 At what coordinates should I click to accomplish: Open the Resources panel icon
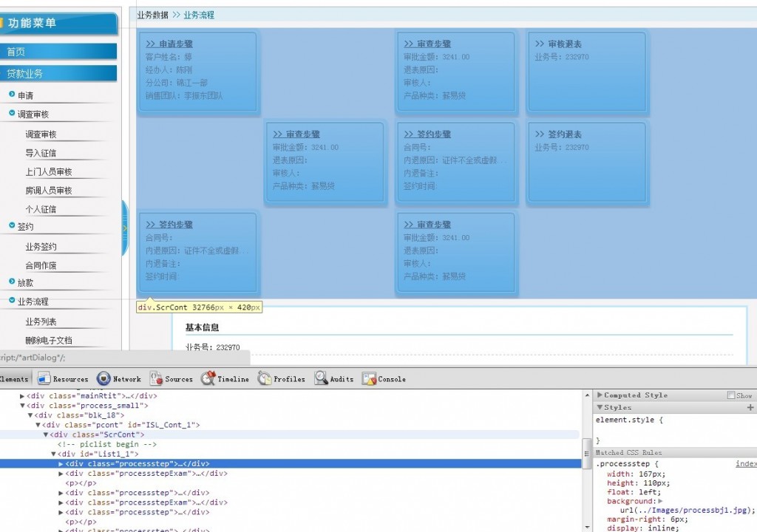pyautogui.click(x=44, y=378)
